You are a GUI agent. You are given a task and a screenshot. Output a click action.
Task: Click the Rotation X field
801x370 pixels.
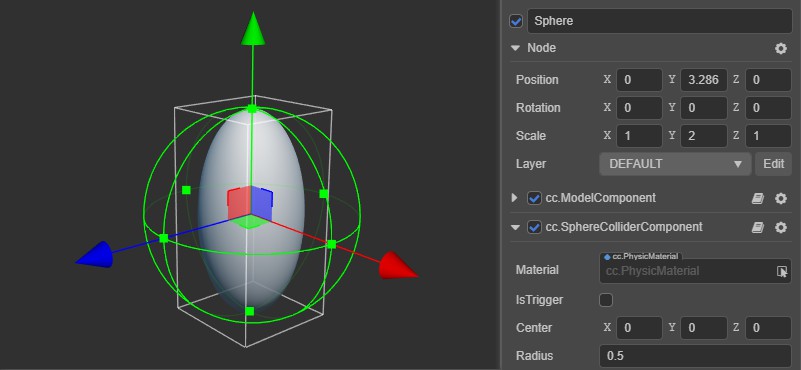pyautogui.click(x=640, y=108)
